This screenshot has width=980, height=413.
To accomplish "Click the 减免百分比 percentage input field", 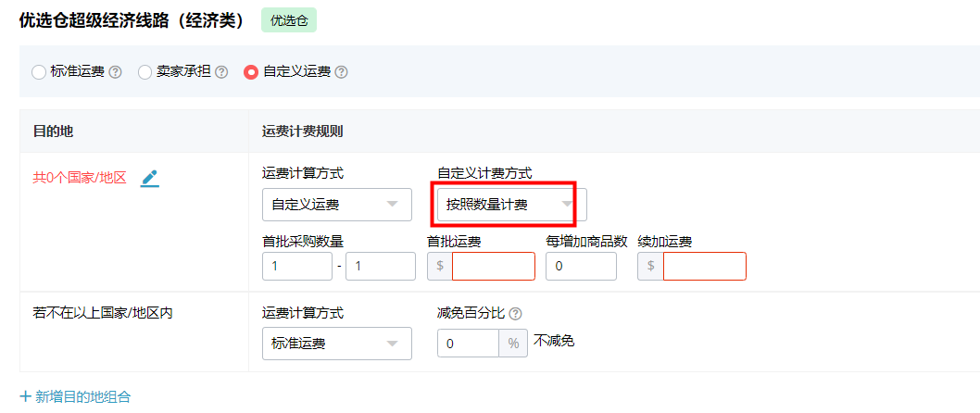I will click(468, 344).
